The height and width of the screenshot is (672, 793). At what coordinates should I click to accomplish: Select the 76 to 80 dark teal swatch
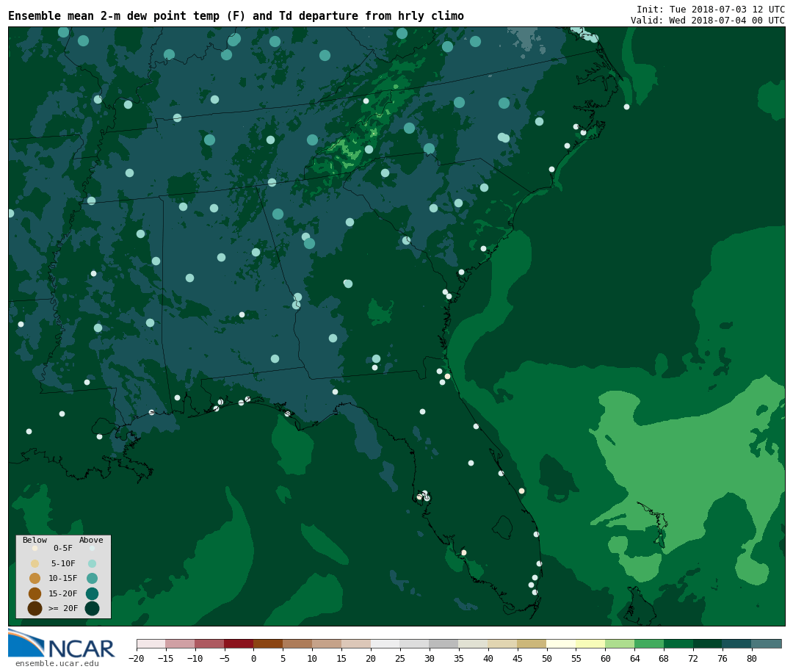(x=737, y=643)
